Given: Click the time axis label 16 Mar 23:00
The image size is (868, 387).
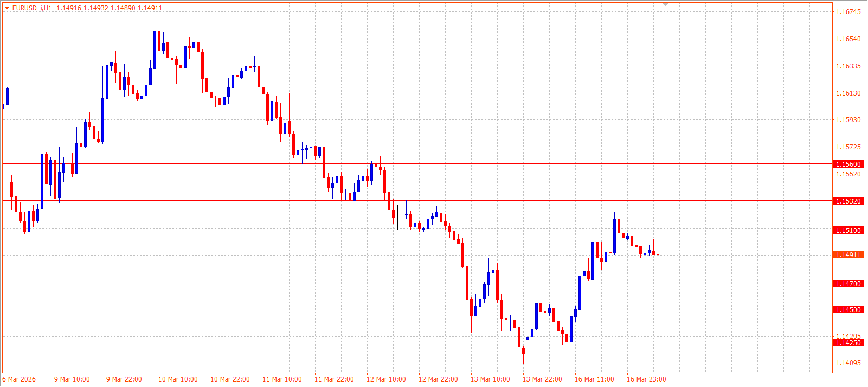Looking at the screenshot, I should (646, 379).
